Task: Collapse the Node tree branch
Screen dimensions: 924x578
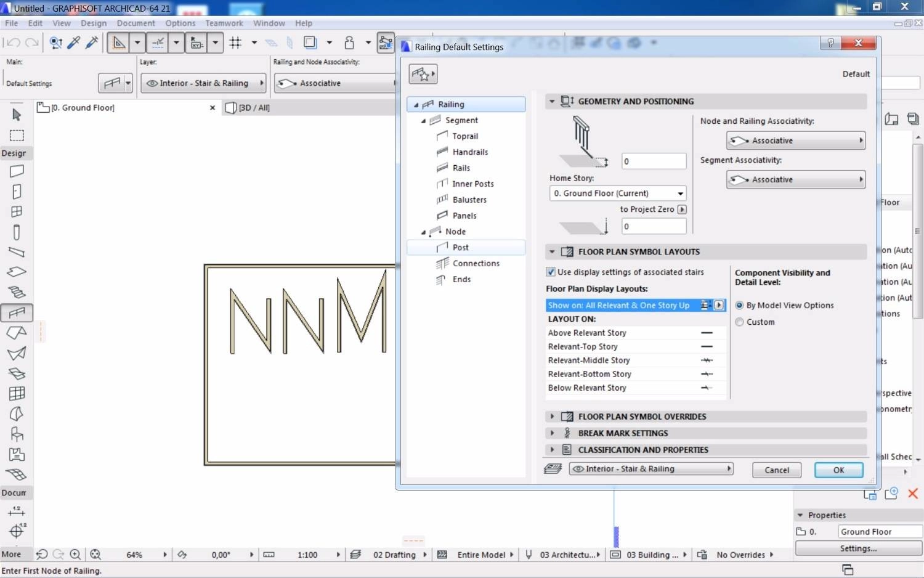Action: [423, 232]
